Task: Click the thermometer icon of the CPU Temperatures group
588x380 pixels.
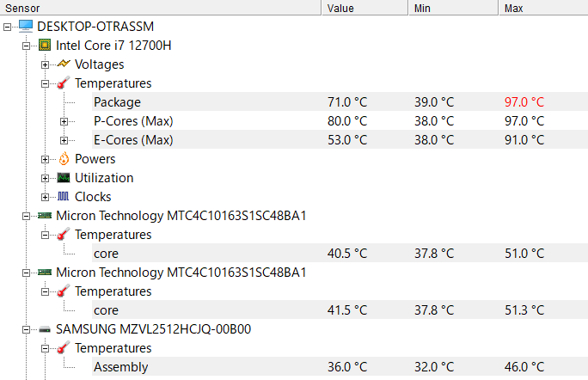Action: tap(64, 83)
